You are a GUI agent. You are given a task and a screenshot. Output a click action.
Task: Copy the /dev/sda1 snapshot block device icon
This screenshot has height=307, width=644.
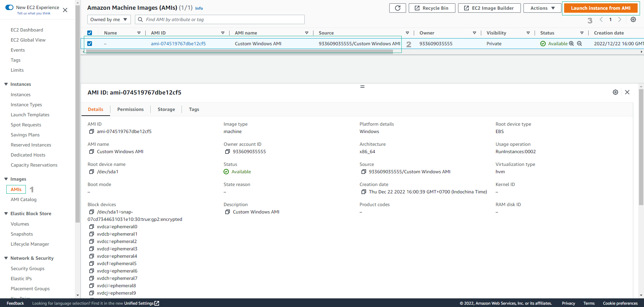pyautogui.click(x=91, y=212)
